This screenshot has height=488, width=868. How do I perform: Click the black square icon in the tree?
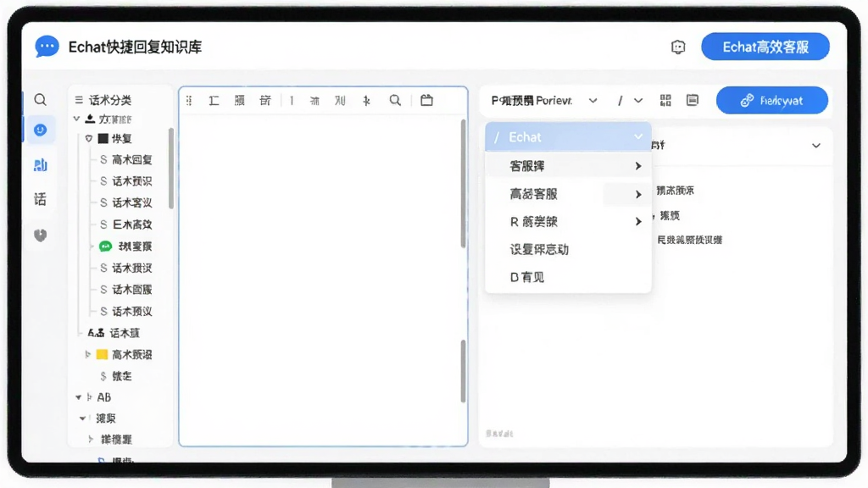(103, 138)
